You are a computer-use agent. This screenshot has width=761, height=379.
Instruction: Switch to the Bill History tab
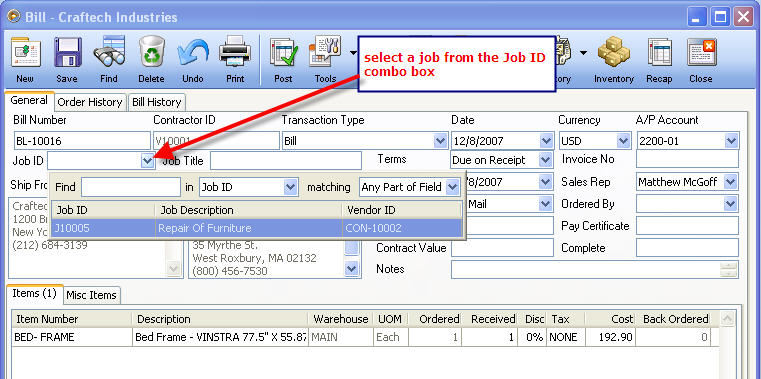click(x=157, y=102)
